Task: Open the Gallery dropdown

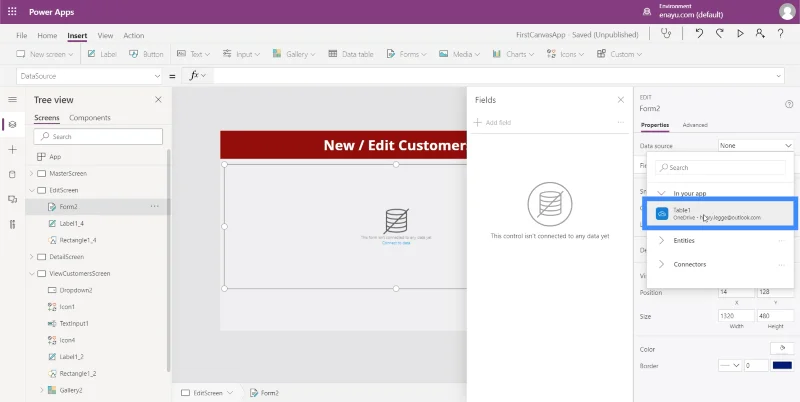Action: pyautogui.click(x=294, y=54)
